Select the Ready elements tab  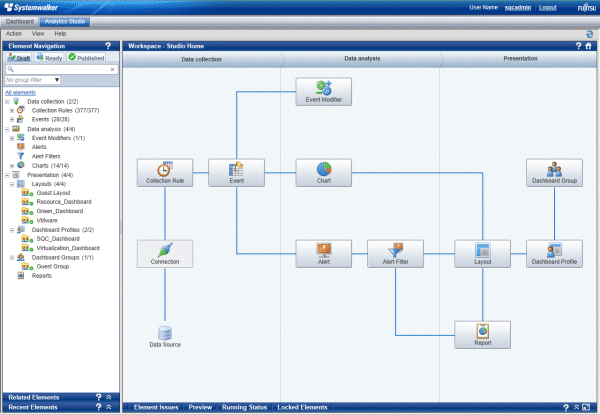(x=49, y=57)
